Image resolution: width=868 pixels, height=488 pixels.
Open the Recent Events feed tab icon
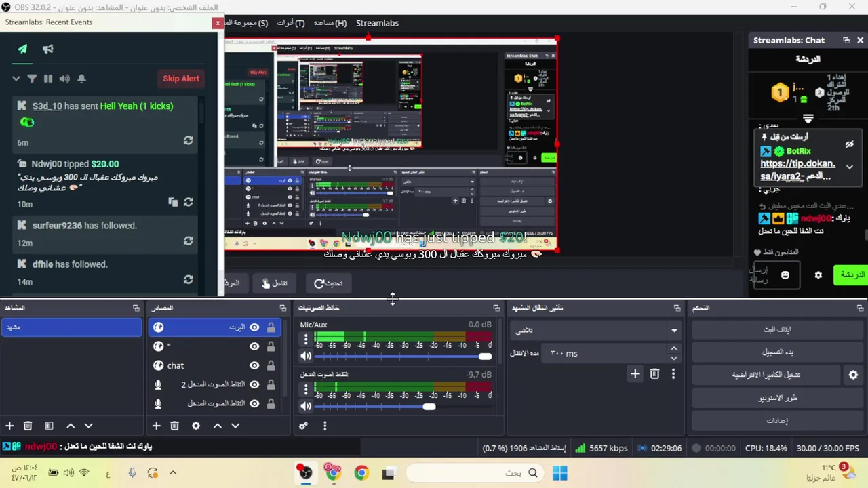(x=22, y=49)
